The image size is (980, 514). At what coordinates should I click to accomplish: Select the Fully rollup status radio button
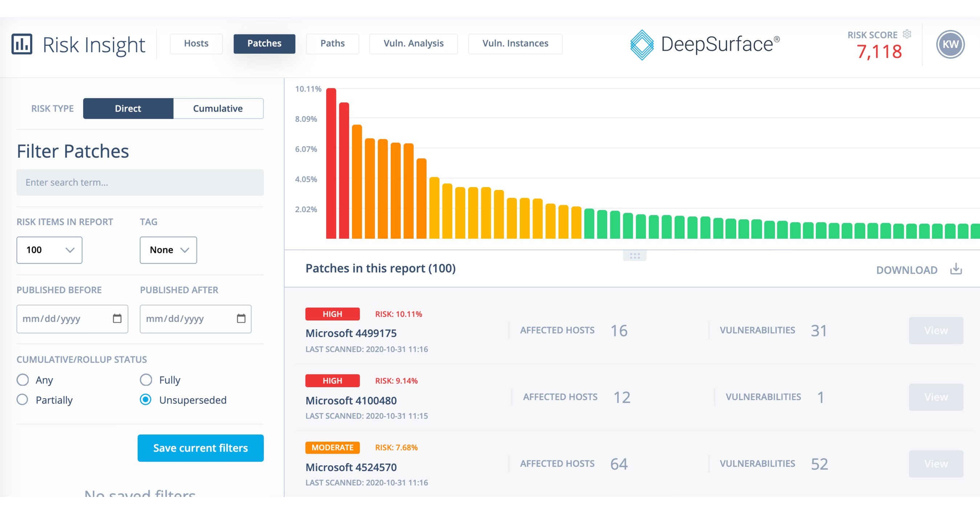146,380
